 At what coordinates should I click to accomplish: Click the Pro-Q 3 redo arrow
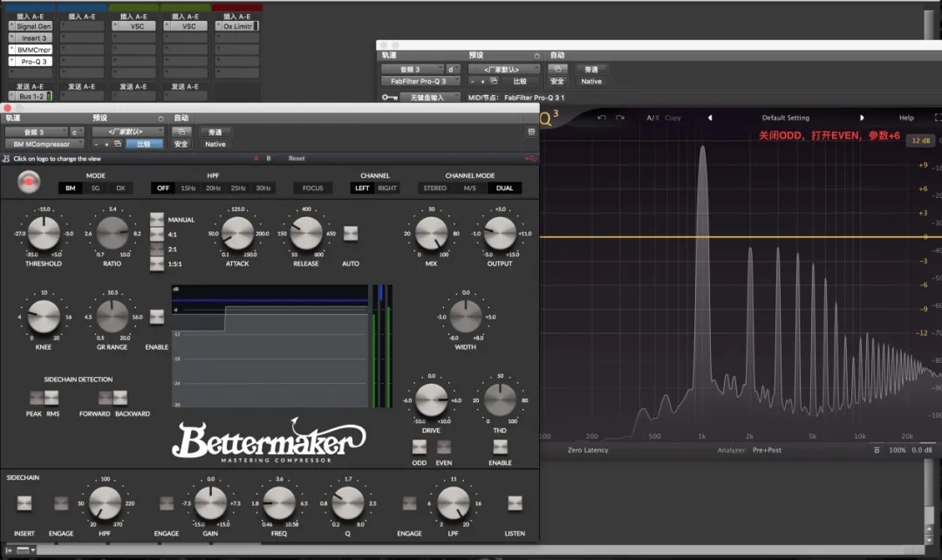click(x=620, y=118)
